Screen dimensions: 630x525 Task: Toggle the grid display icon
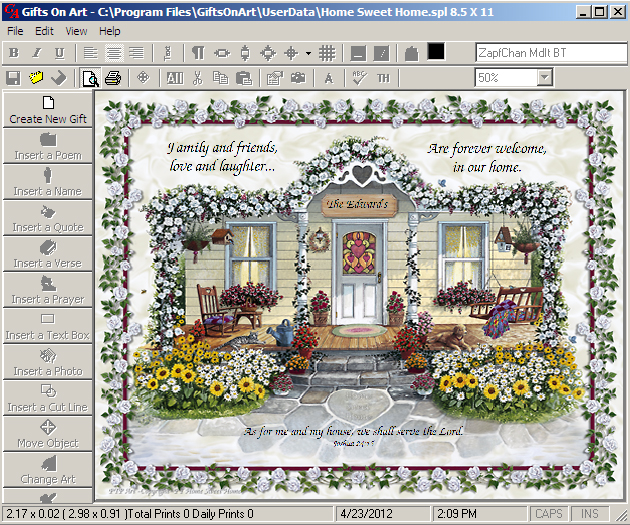(327, 53)
